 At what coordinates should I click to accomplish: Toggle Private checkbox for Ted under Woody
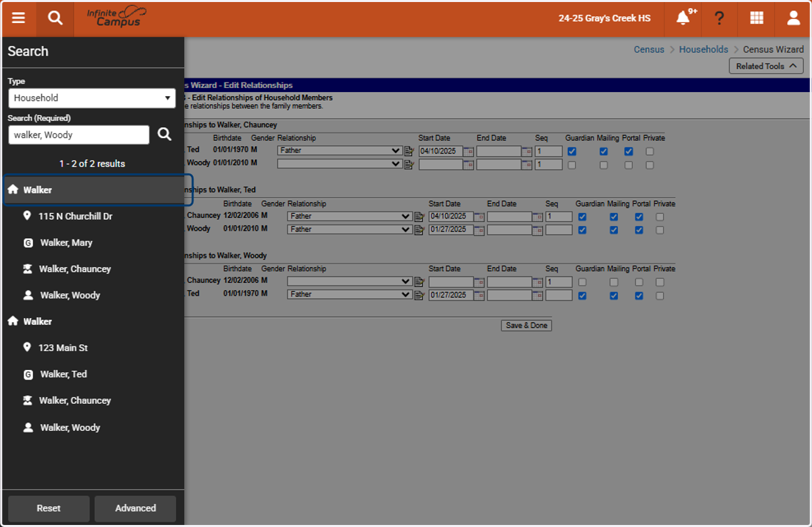tap(660, 296)
